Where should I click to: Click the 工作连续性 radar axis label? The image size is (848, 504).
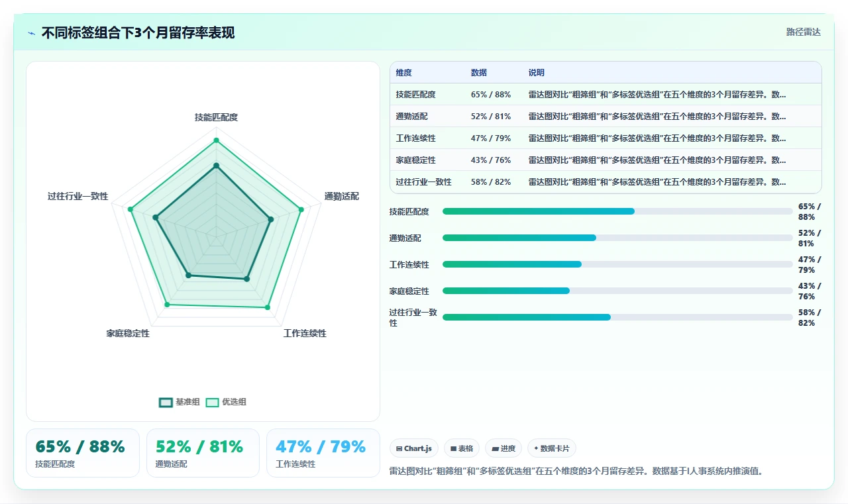[x=305, y=333]
